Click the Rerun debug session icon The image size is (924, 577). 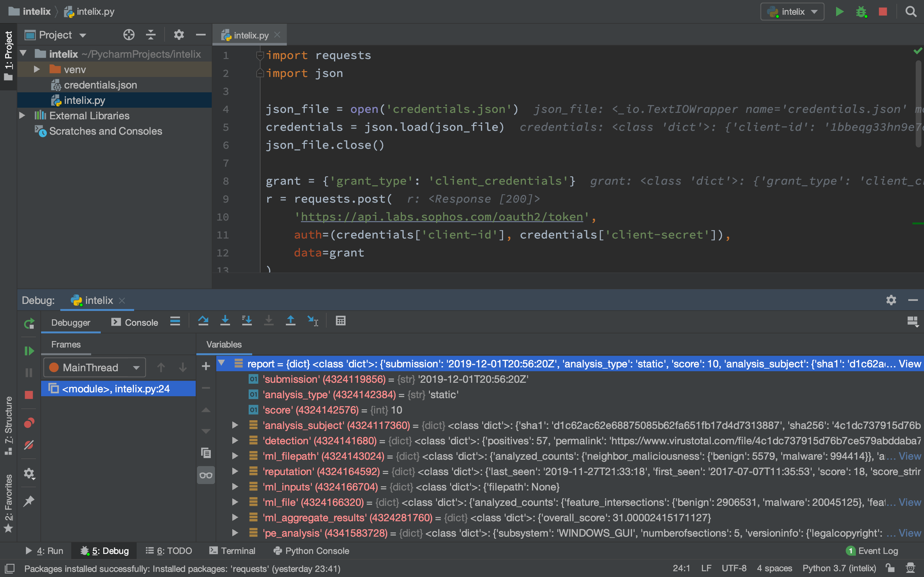click(29, 324)
